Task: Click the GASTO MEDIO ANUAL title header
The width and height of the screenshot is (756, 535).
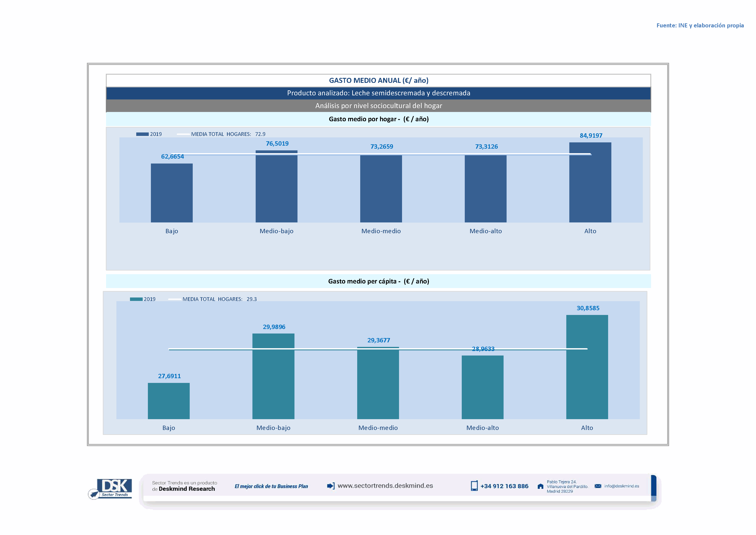Action: coord(378,80)
